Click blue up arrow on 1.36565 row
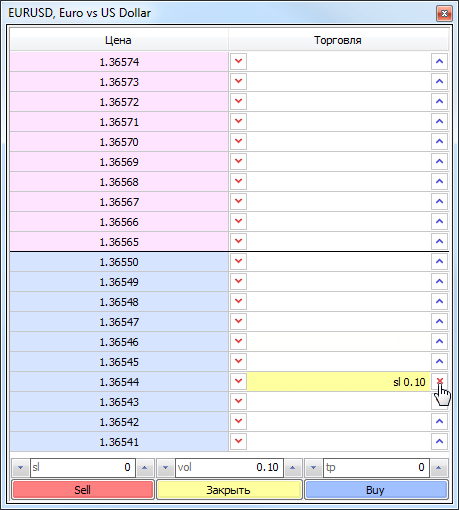This screenshot has height=510, width=459. 439,241
